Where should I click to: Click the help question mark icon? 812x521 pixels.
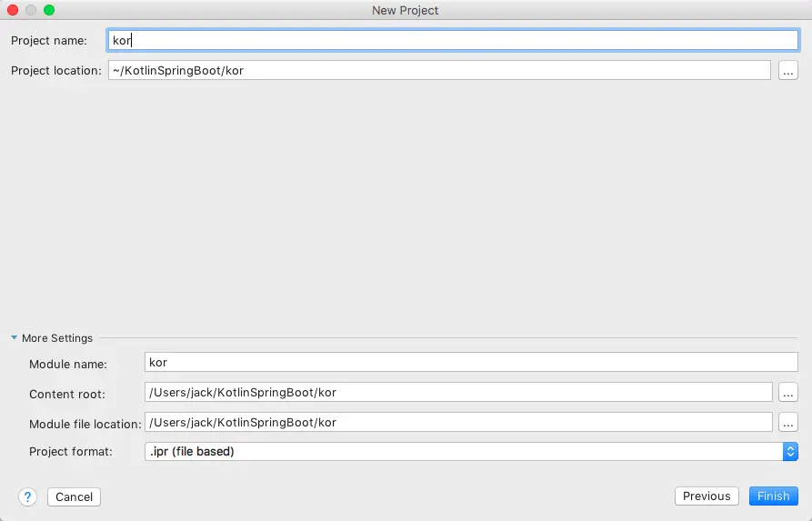27,497
